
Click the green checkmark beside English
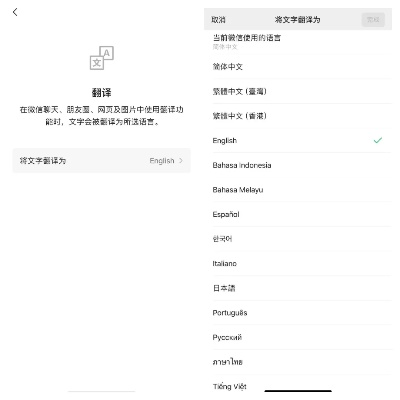click(378, 140)
